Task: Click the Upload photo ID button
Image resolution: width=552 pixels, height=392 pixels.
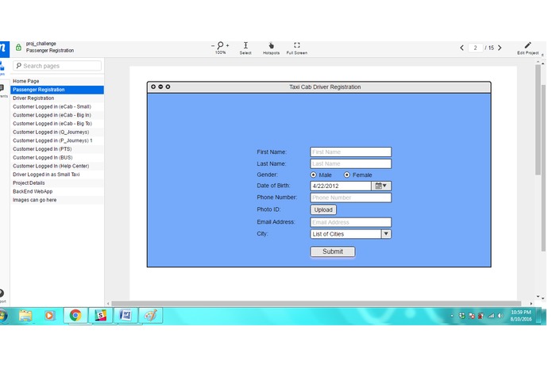Action: 323,210
